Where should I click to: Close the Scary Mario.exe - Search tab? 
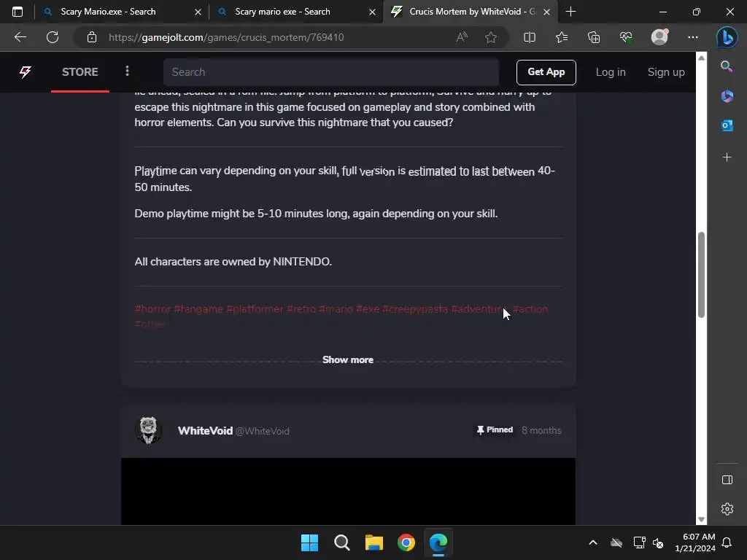[x=198, y=12]
